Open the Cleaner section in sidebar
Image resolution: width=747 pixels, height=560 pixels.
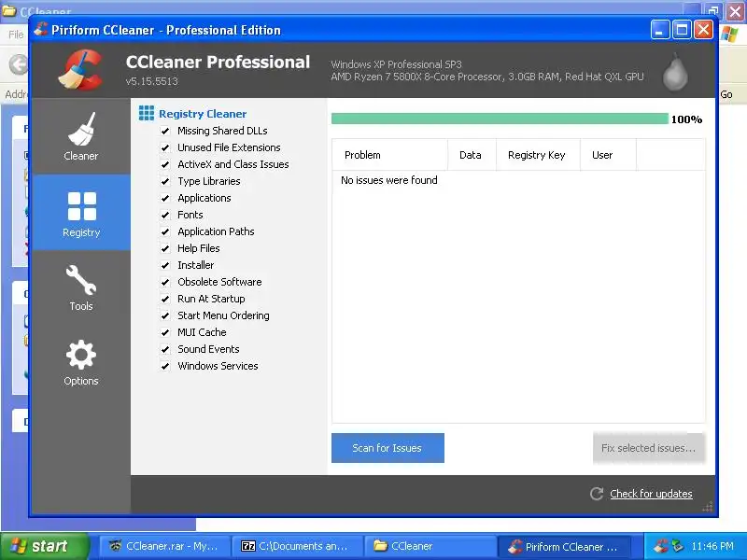(81, 136)
